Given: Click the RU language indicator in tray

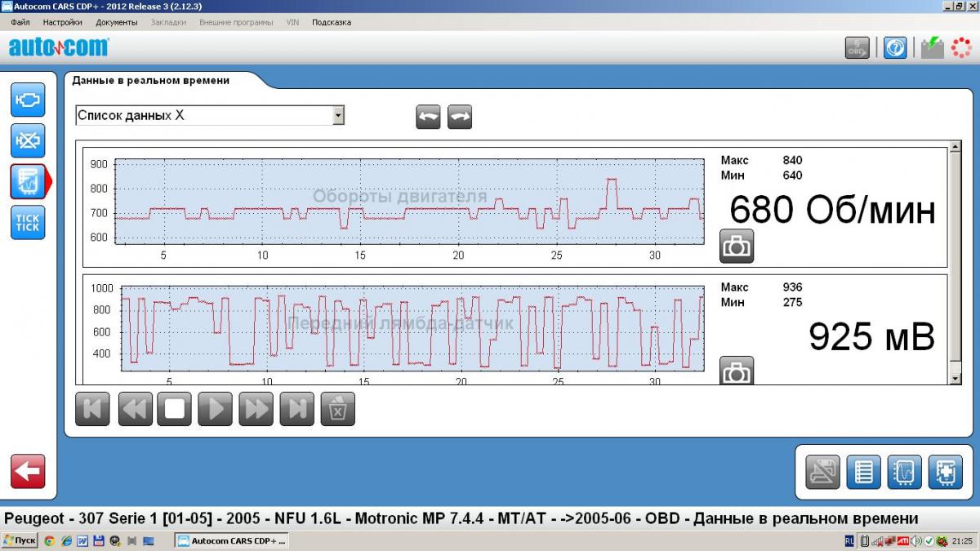Looking at the screenshot, I should [848, 540].
